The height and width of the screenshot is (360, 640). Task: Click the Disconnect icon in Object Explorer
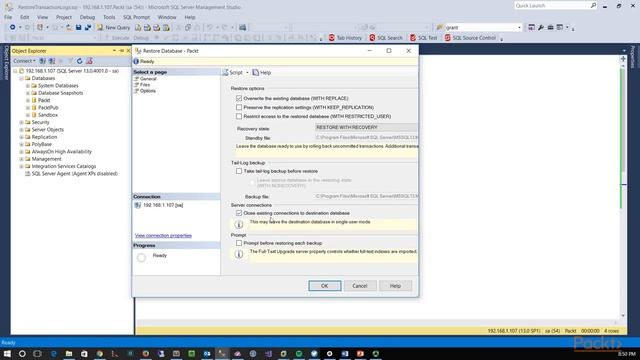coord(52,61)
